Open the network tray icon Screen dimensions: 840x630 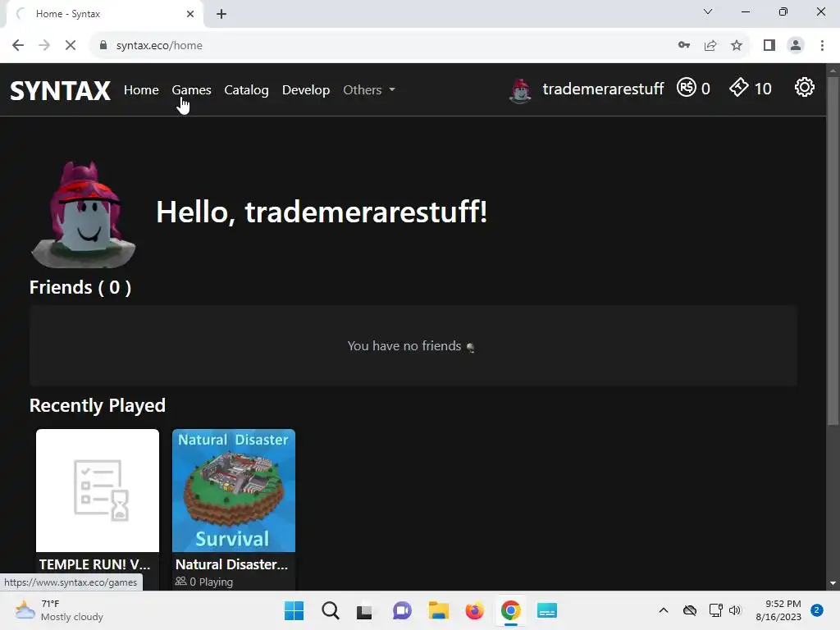pos(715,610)
